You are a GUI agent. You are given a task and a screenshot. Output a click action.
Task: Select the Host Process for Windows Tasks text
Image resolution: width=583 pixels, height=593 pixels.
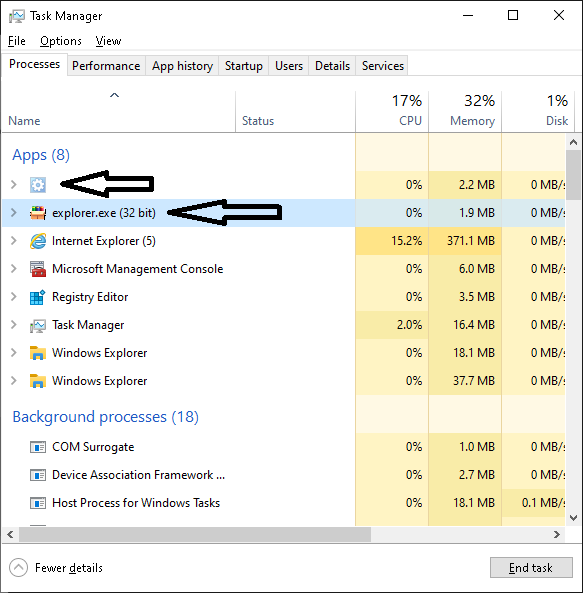[136, 503]
